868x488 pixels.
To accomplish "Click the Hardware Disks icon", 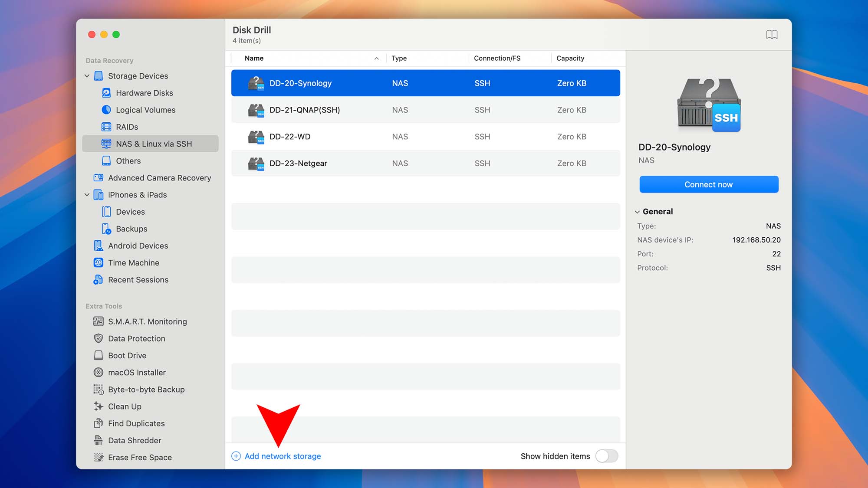I will click(106, 93).
